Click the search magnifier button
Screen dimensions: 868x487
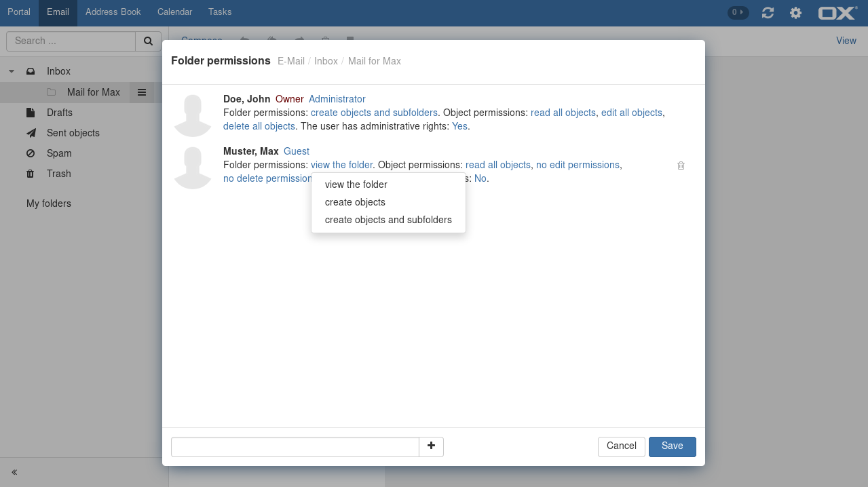point(148,41)
